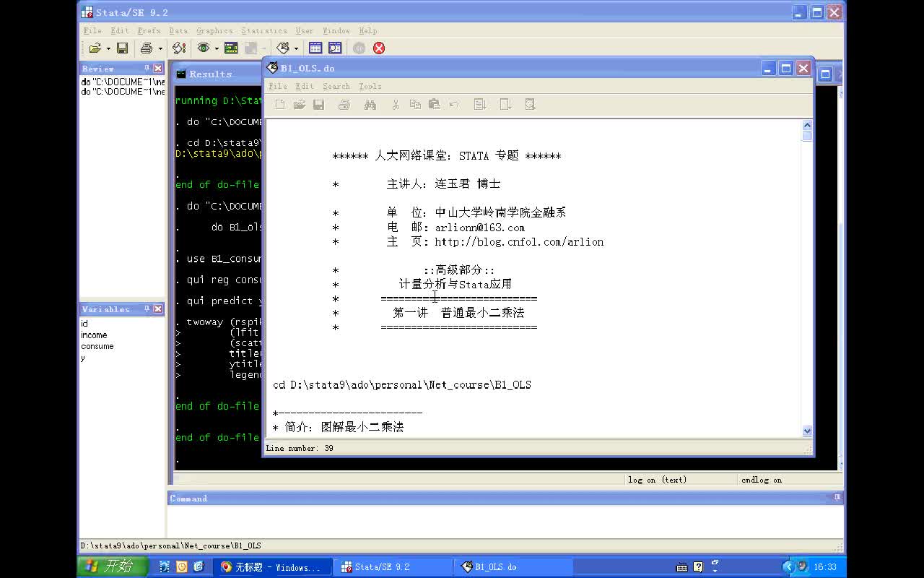924x578 pixels.
Task: Click the Open folder icon in B1_OLS.do editor
Action: click(x=300, y=105)
